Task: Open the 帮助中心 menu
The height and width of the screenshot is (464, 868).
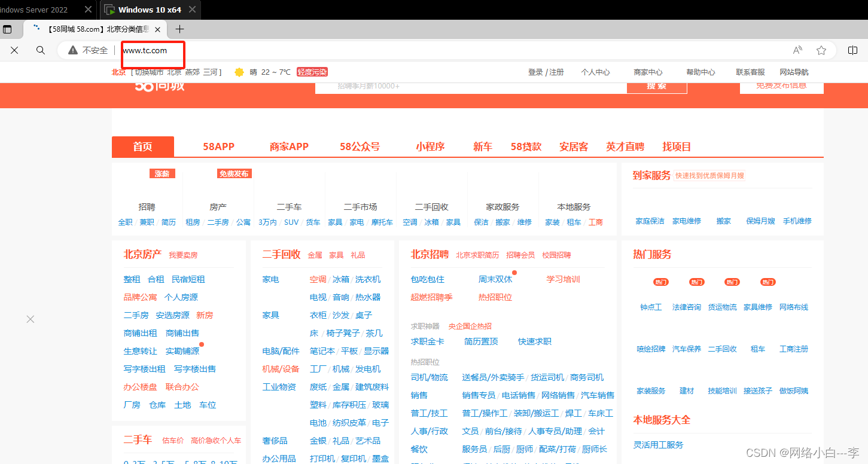Action: click(701, 72)
